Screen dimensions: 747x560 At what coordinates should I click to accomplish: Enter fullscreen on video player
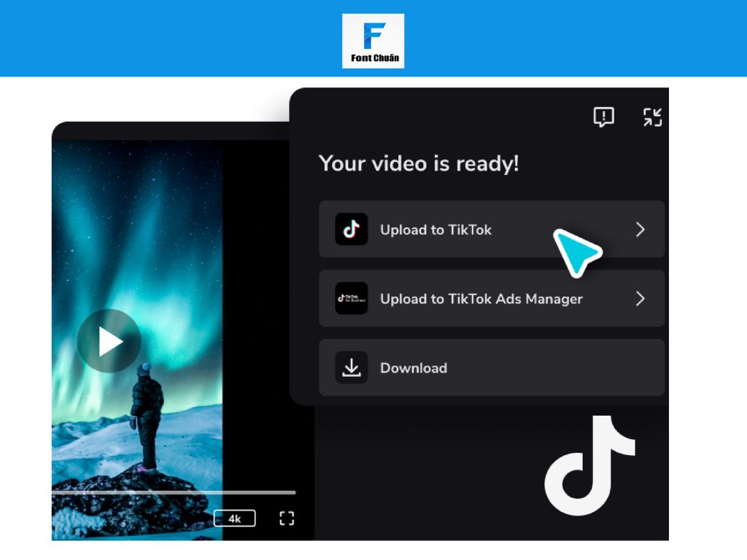coord(286,518)
